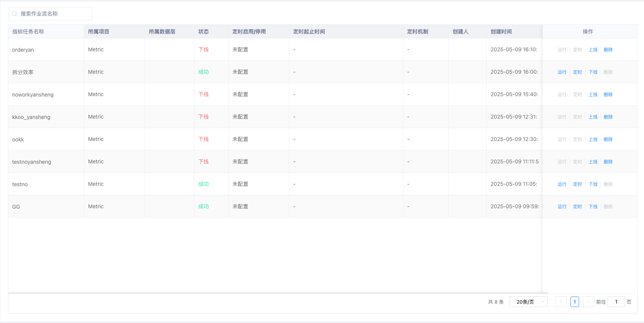Click 定时 for 拆分效率 task
The height and width of the screenshot is (323, 644).
click(x=578, y=72)
